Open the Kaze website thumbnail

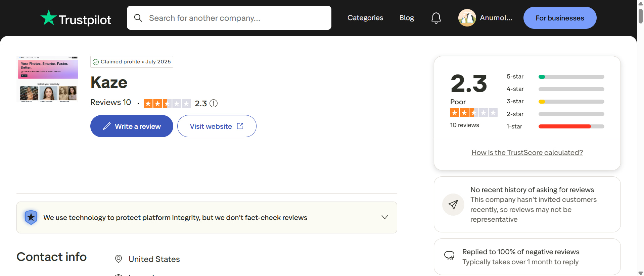[x=47, y=79]
